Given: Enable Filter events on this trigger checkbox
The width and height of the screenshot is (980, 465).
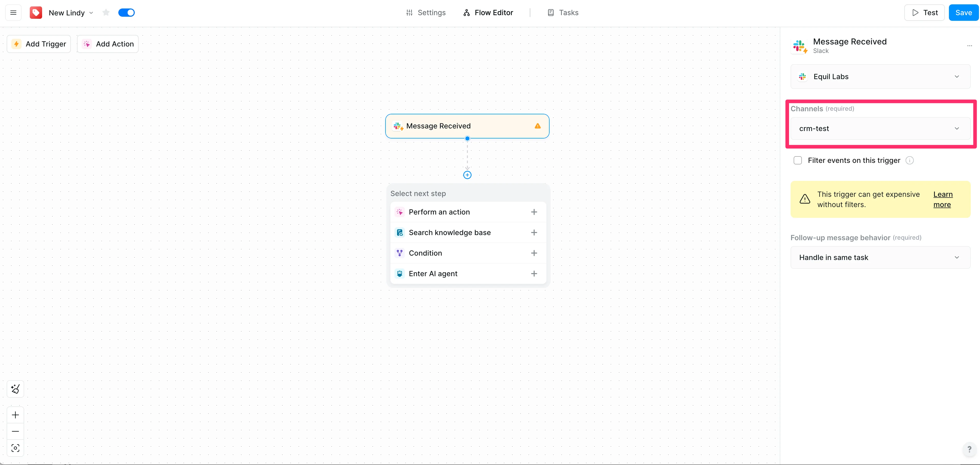Looking at the screenshot, I should (798, 160).
